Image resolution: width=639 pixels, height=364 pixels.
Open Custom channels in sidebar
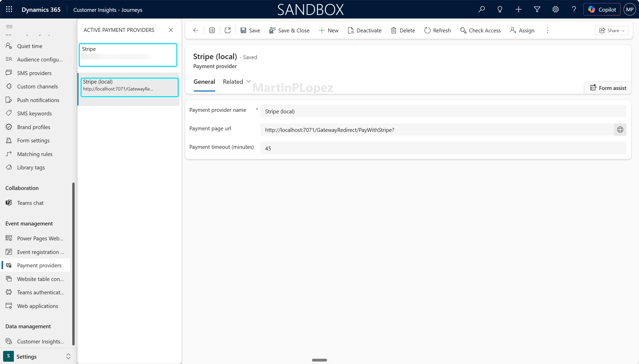click(35, 86)
